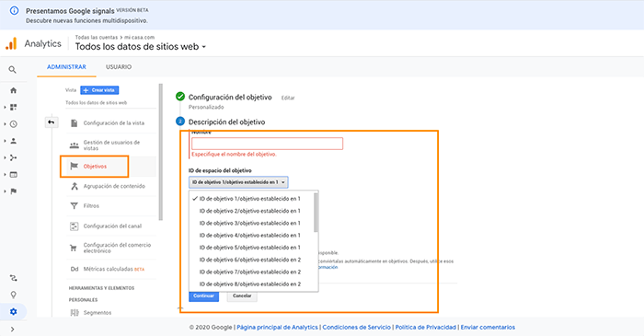Expand Audience section arrow in sidebar
This screenshot has height=336, width=644.
5,141
